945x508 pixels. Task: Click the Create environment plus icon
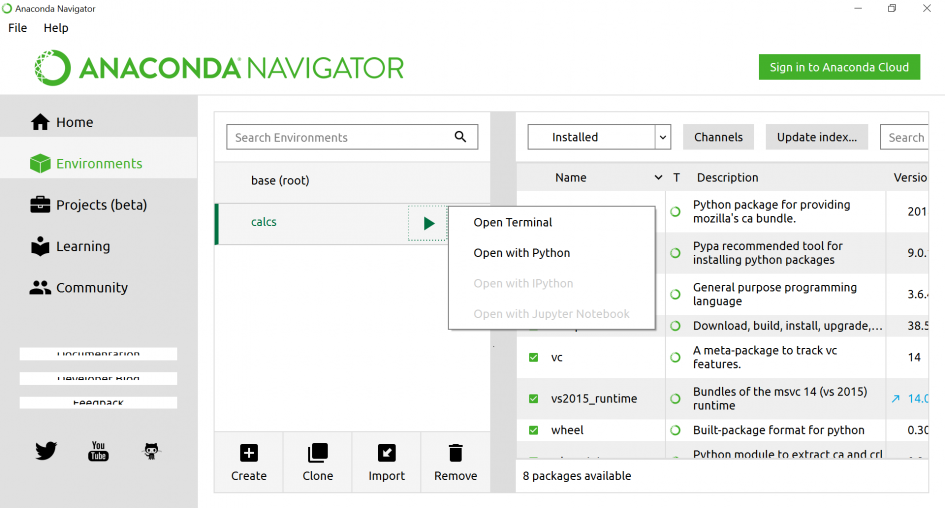coord(249,453)
